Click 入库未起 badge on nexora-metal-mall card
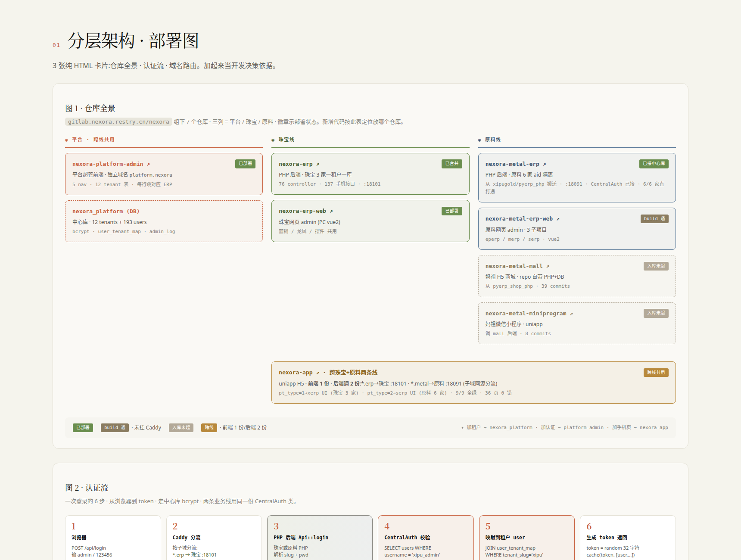This screenshot has width=741, height=560. [656, 266]
